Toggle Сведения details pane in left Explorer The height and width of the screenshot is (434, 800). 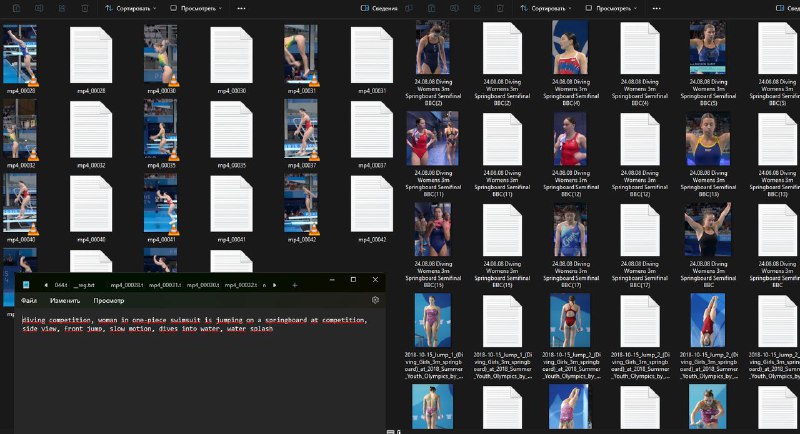pyautogui.click(x=379, y=8)
